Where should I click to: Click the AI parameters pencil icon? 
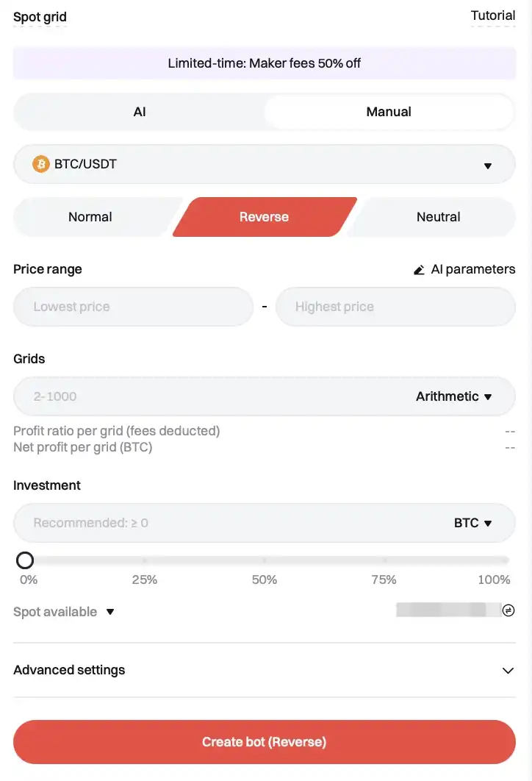[x=419, y=270]
